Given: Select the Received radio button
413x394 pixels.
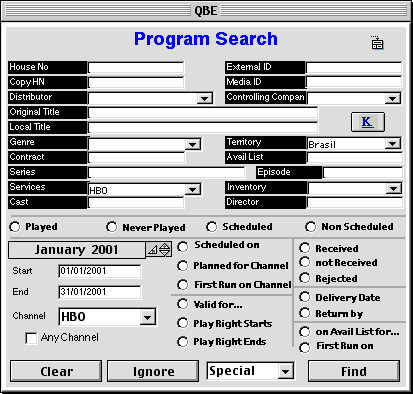Looking at the screenshot, I should 304,248.
